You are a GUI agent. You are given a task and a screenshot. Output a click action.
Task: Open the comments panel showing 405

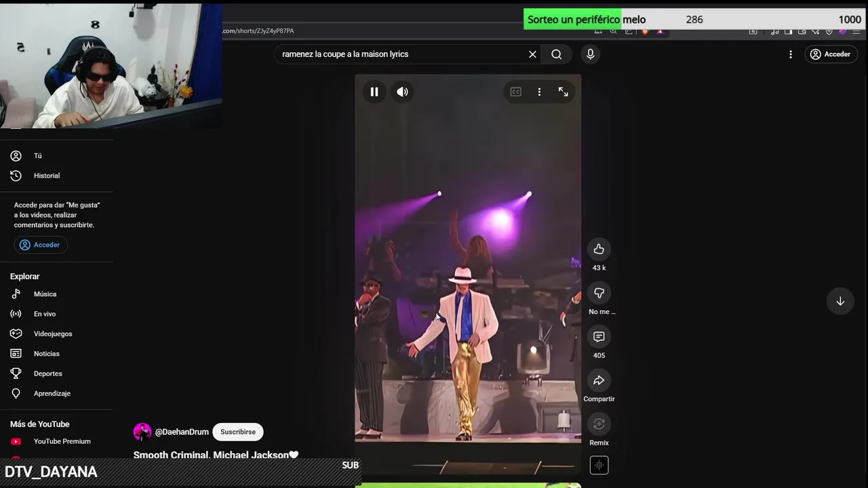[599, 337]
